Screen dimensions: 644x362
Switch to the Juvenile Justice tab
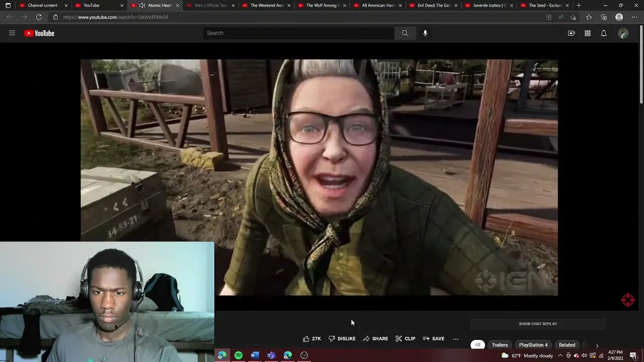pos(488,6)
